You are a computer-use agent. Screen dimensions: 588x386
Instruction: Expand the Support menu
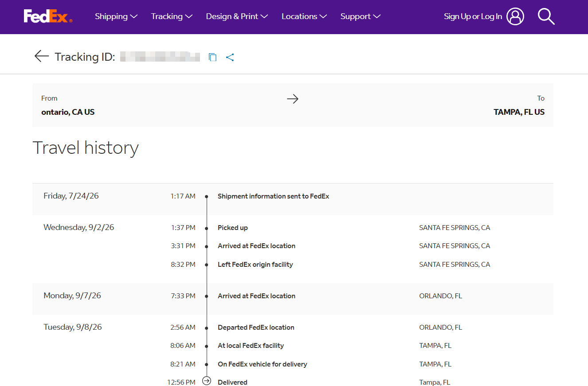click(361, 16)
